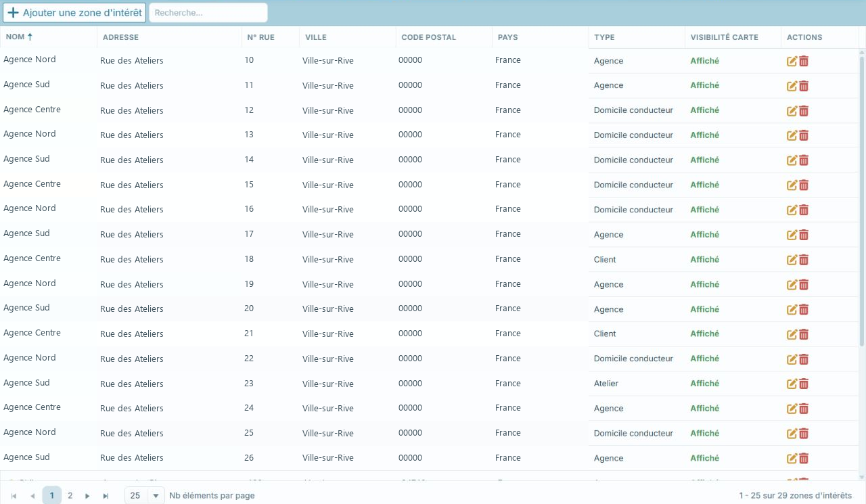Edit the zone at street number 19
866x504 pixels.
[x=792, y=285]
